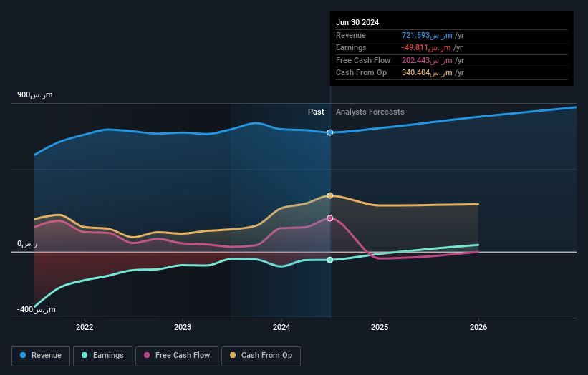Viewport: 588px width, 375px height.
Task: Click the 'Past' section label
Action: tap(316, 112)
